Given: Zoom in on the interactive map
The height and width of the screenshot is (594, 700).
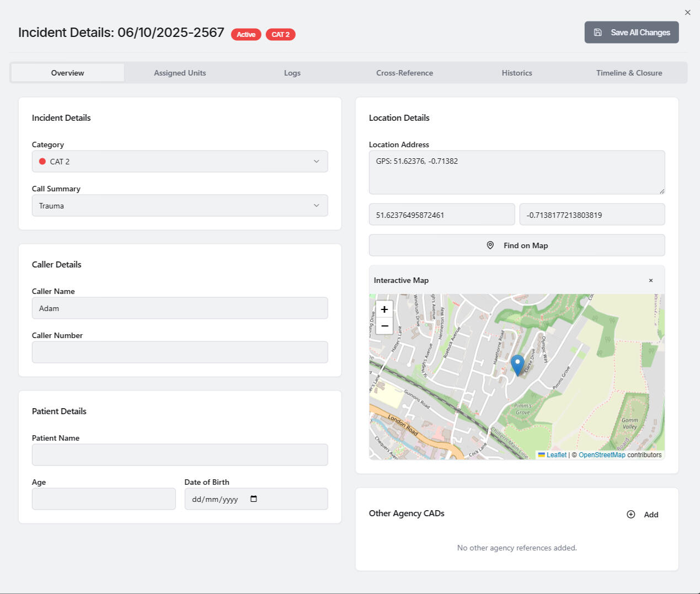Looking at the screenshot, I should click(384, 309).
